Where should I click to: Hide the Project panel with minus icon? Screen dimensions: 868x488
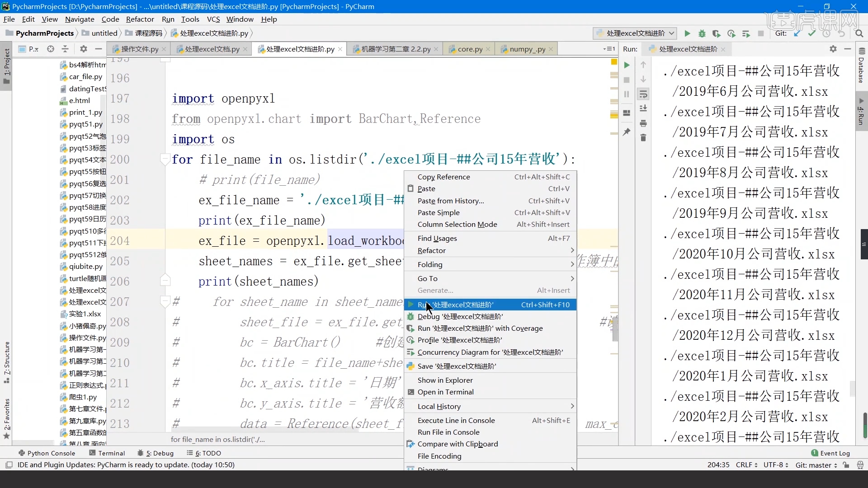pos(99,49)
